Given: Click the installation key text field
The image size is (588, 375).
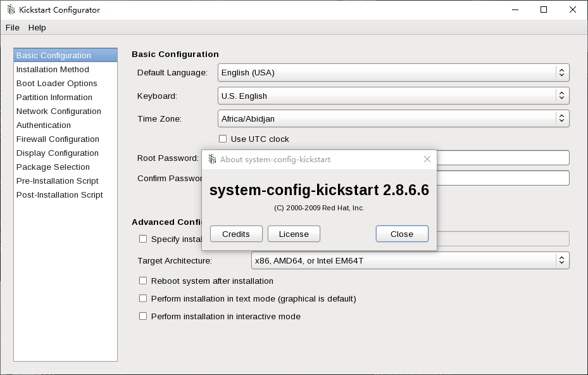Looking at the screenshot, I should coord(503,239).
